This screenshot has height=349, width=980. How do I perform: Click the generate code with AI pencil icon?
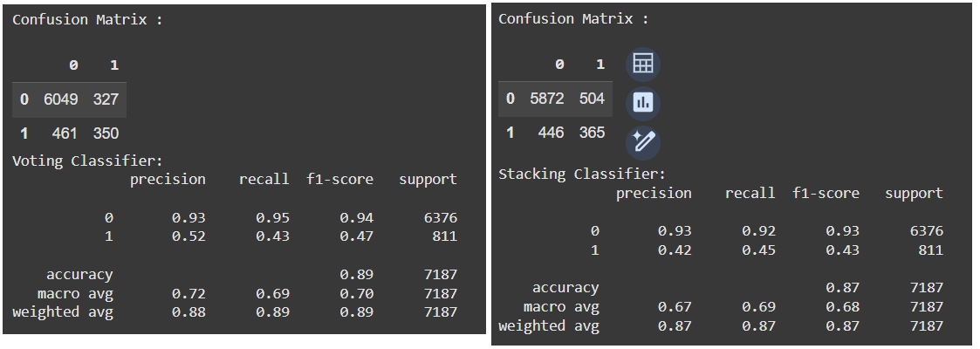(643, 141)
